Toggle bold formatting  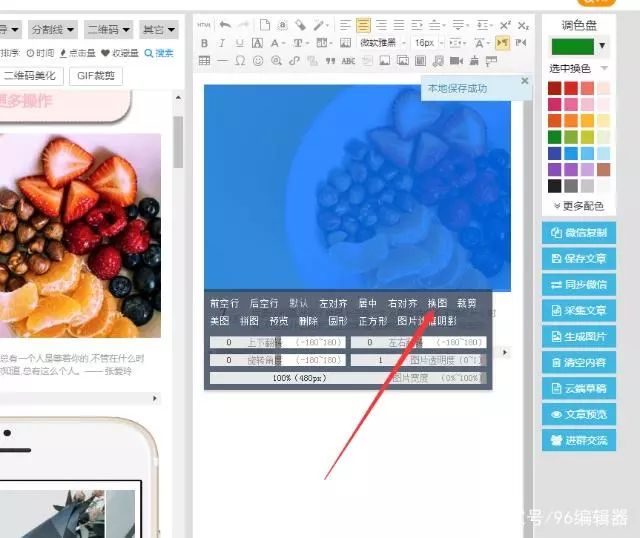click(204, 43)
